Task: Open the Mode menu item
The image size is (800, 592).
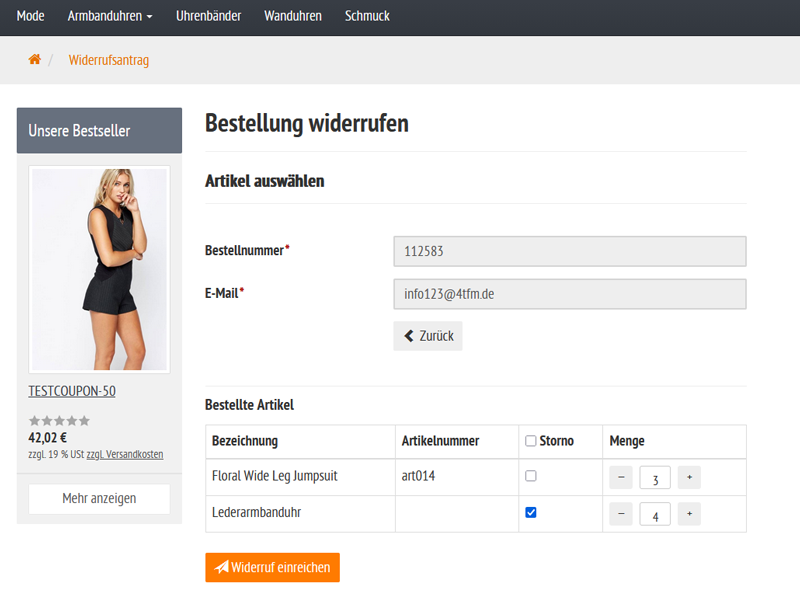Action: click(x=29, y=16)
